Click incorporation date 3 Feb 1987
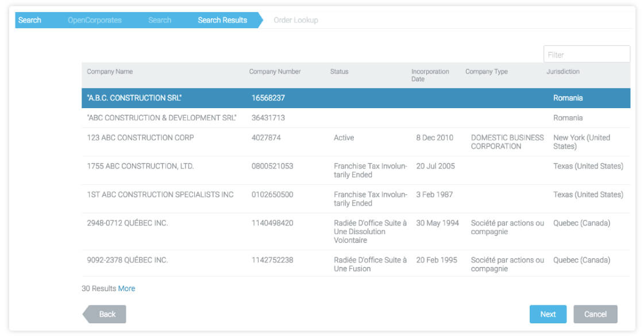This screenshot has width=644, height=336. click(434, 194)
